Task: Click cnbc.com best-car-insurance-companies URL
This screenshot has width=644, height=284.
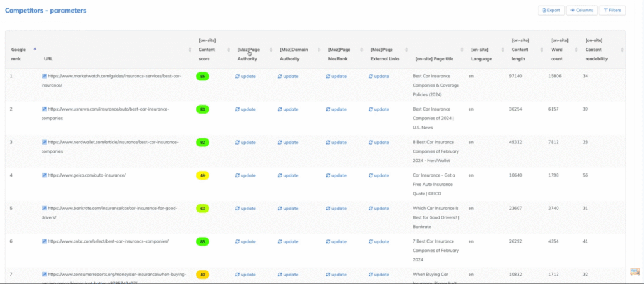Action: (x=108, y=241)
